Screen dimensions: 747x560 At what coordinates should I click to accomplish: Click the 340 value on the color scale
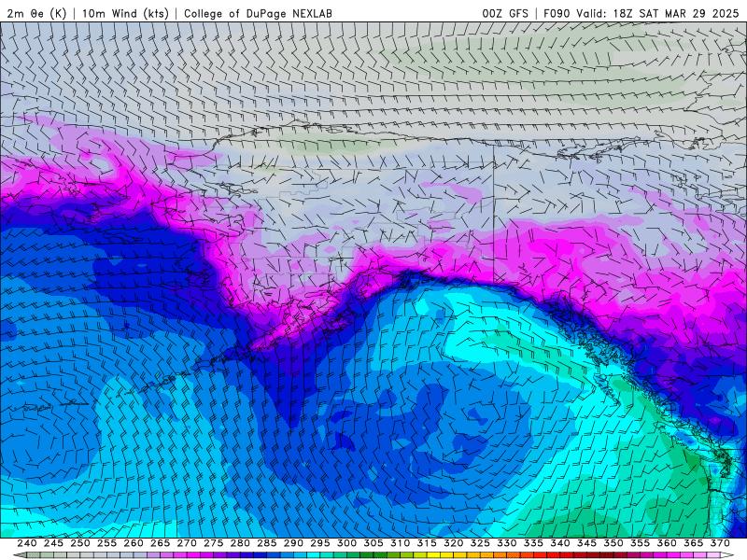tap(560, 543)
